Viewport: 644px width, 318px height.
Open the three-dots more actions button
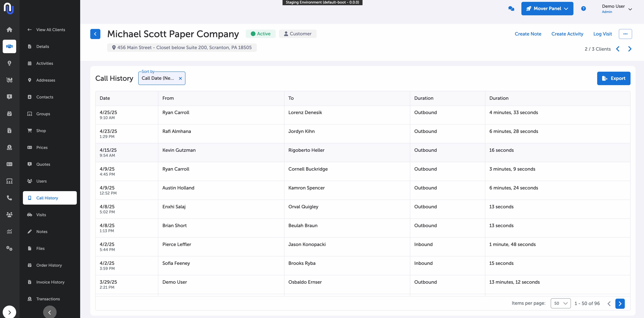(625, 34)
